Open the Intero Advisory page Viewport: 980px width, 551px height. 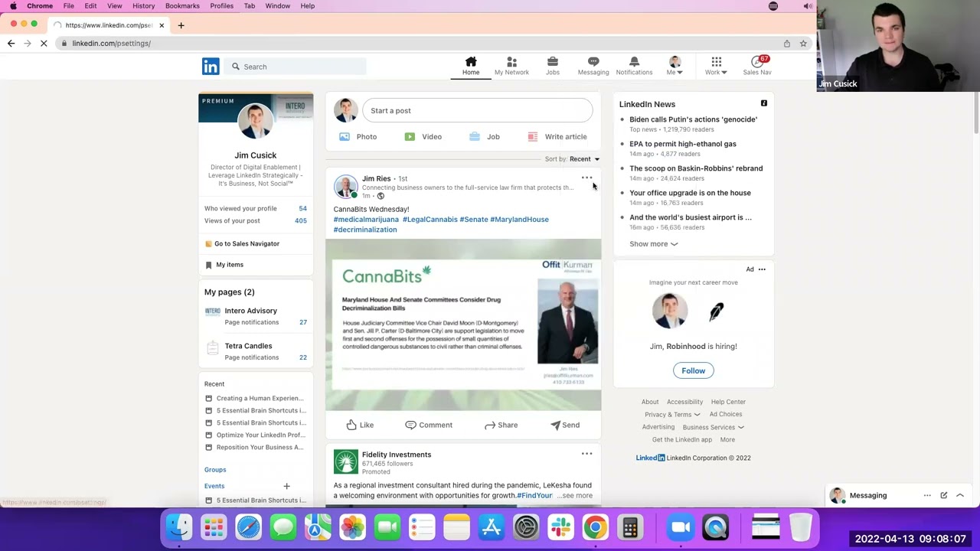[x=250, y=311]
